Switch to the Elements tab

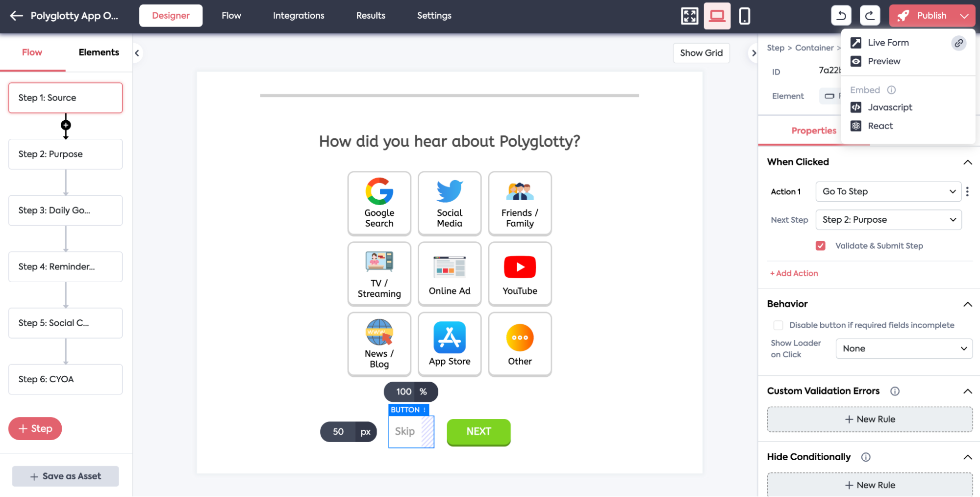(x=99, y=52)
